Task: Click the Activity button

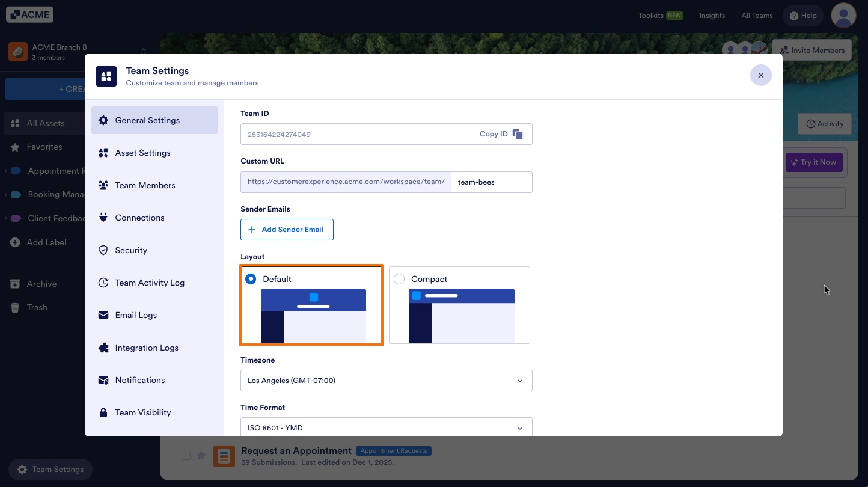Action: pos(825,124)
